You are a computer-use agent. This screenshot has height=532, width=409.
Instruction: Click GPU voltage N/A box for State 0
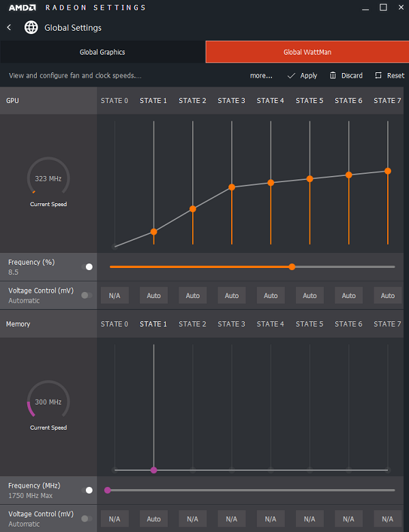click(x=115, y=295)
